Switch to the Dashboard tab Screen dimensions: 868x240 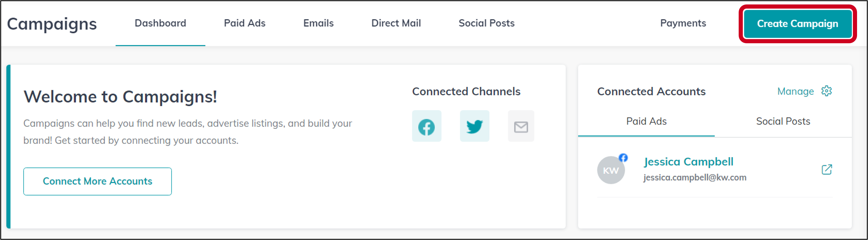click(x=160, y=23)
